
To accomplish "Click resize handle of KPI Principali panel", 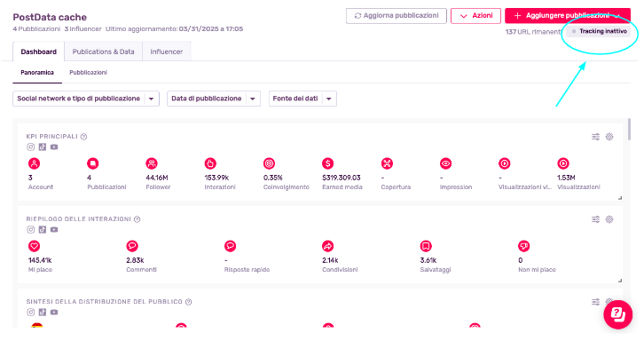I will pyautogui.click(x=620, y=198).
